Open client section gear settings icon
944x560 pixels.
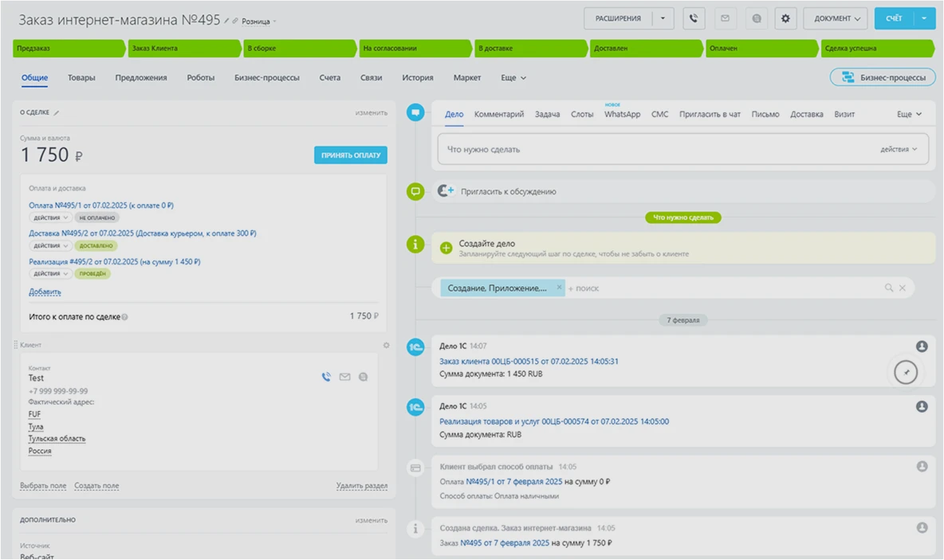(387, 345)
